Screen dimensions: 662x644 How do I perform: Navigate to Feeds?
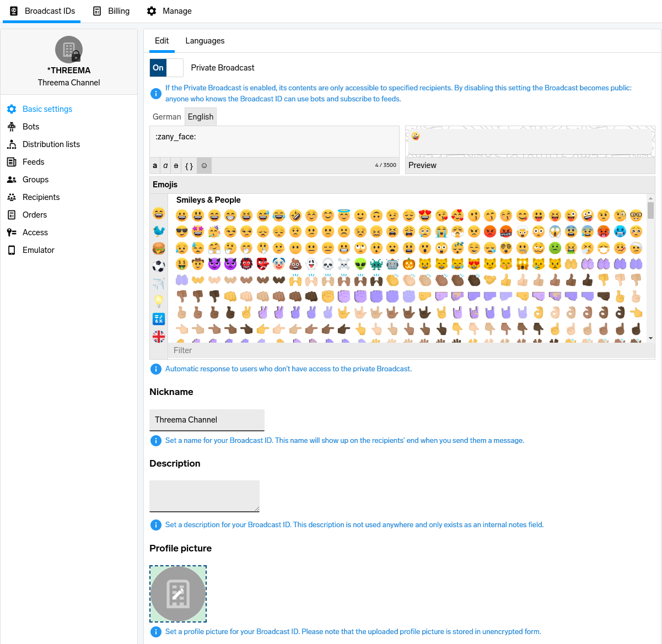point(34,162)
